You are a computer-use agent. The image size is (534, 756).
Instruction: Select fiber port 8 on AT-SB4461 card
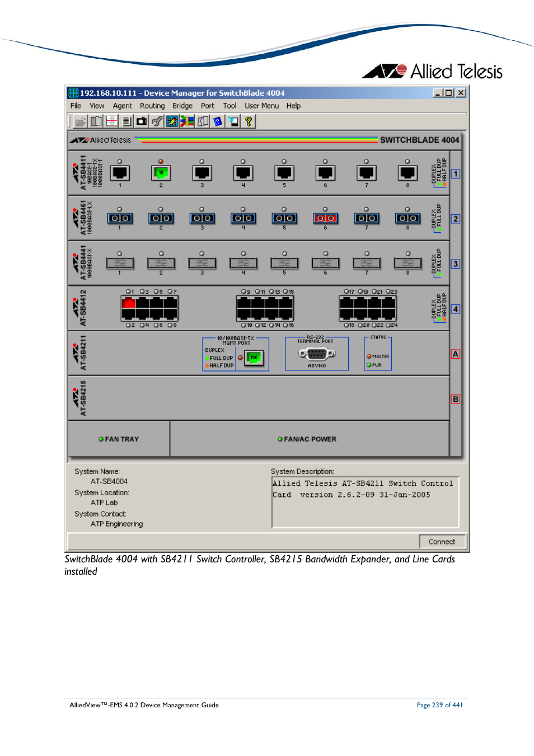coord(407,218)
